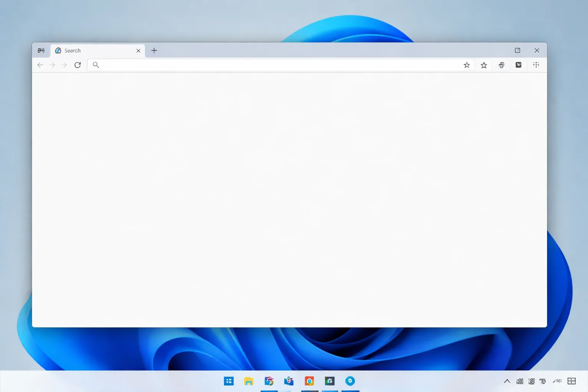This screenshot has width=588, height=392.
Task: Go back with the left arrow button
Action: 40,65
